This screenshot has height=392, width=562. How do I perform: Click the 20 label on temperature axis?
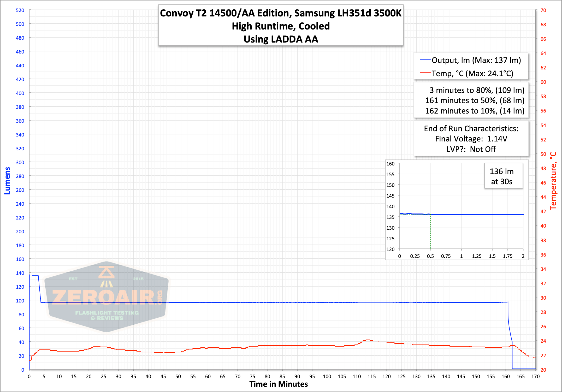tap(543, 370)
